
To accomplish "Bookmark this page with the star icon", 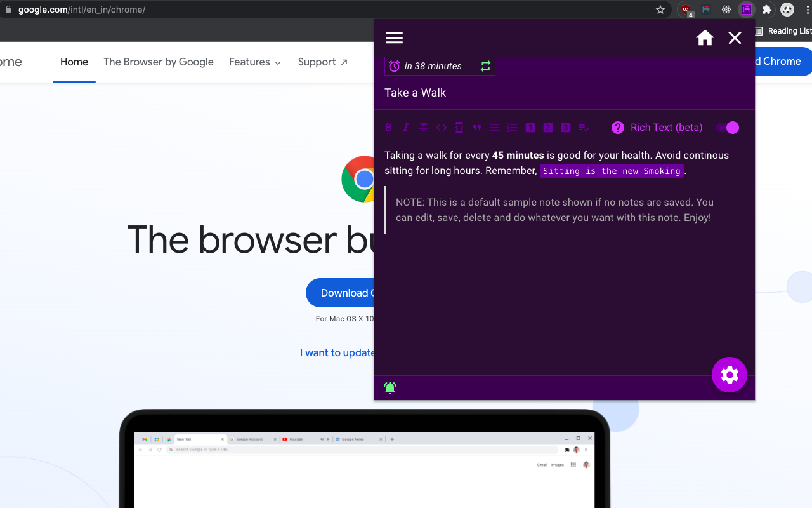I will (660, 10).
